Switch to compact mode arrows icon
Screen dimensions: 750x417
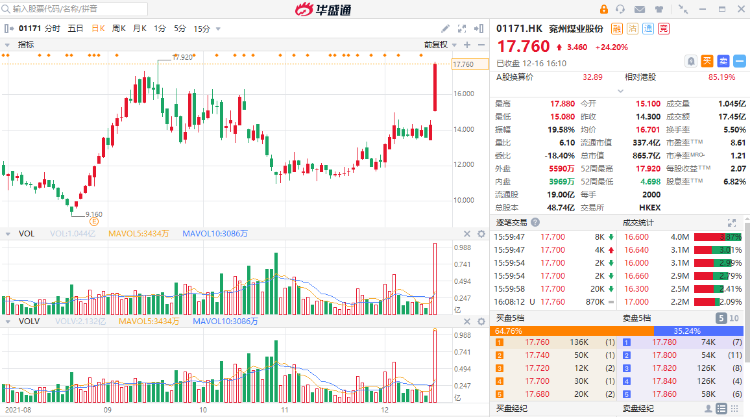pos(683,9)
